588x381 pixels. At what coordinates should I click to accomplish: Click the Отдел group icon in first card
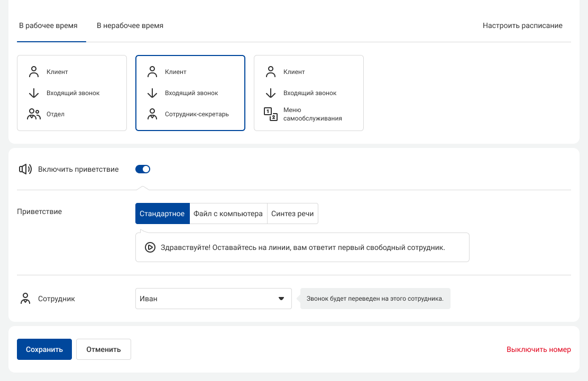pyautogui.click(x=34, y=114)
